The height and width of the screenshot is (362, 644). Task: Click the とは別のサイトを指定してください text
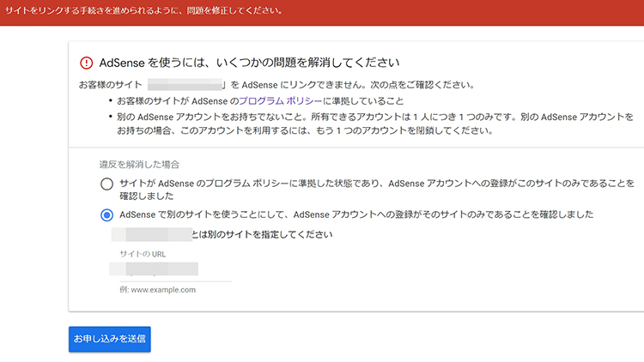[262, 234]
